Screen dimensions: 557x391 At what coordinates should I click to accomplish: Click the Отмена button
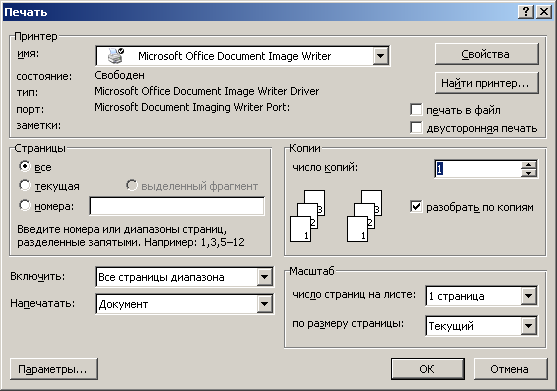[x=510, y=369]
